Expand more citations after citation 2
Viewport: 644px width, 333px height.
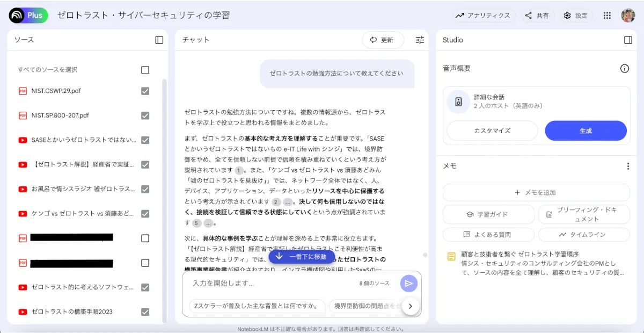pyautogui.click(x=288, y=202)
